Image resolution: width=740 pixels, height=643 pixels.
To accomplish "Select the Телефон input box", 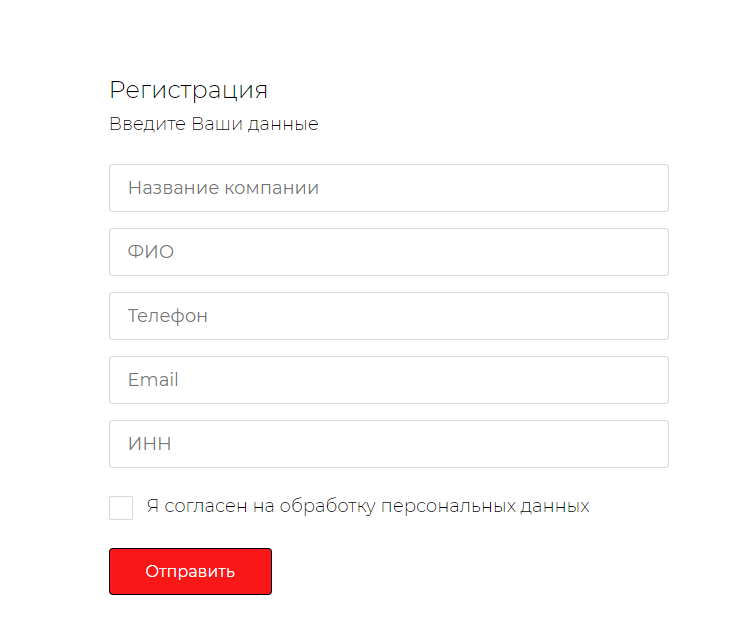I will click(x=388, y=316).
